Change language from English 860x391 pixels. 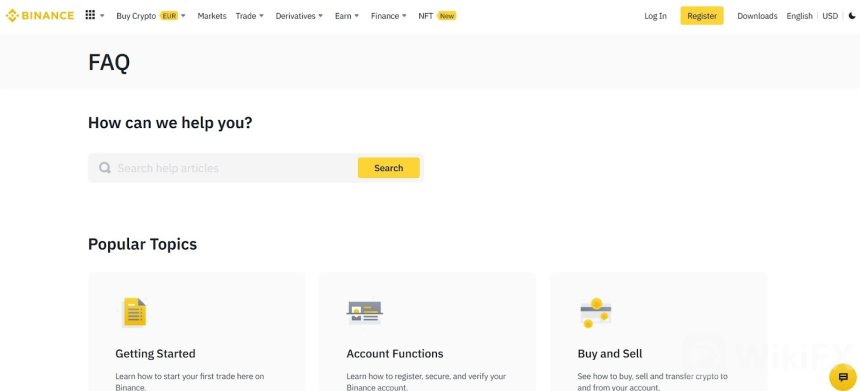[x=799, y=16]
